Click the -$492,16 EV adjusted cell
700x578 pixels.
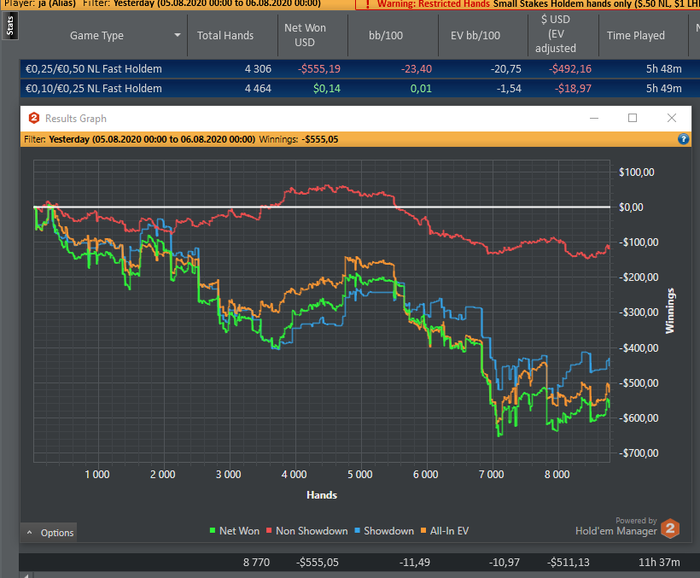pyautogui.click(x=570, y=69)
